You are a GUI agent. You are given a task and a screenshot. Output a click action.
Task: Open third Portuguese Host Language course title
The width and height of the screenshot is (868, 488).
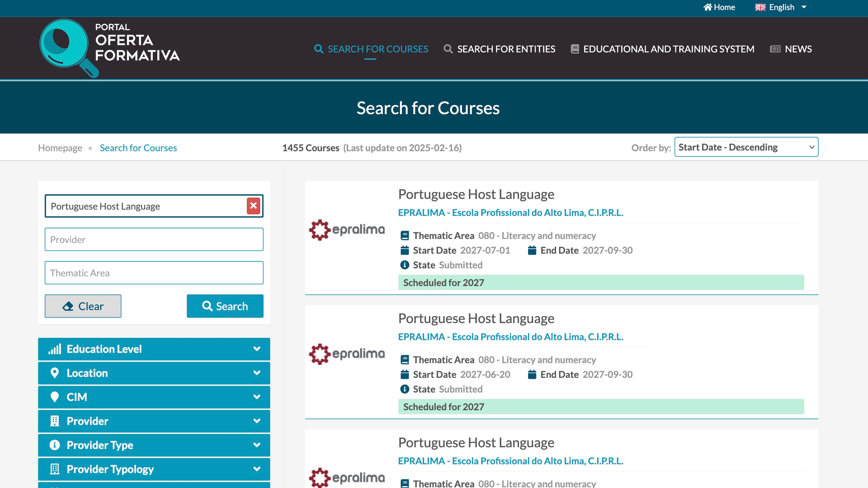click(x=476, y=443)
